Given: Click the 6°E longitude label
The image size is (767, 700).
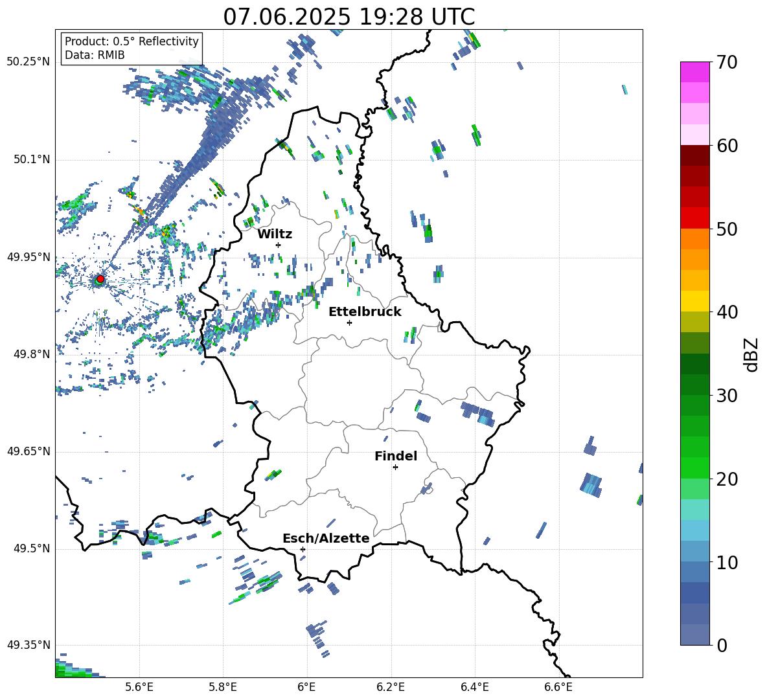Looking at the screenshot, I should click(x=306, y=687).
